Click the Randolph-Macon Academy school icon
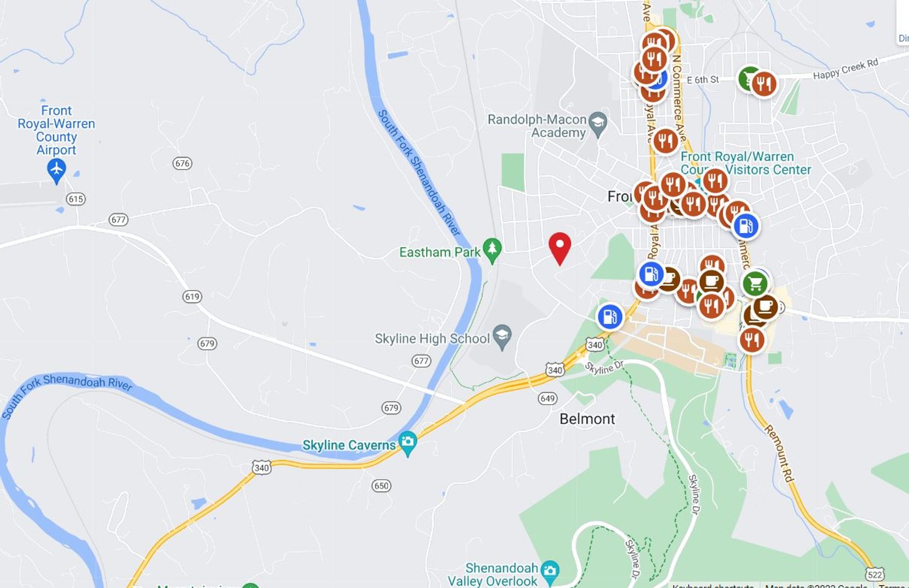This screenshot has height=588, width=909. click(x=598, y=124)
